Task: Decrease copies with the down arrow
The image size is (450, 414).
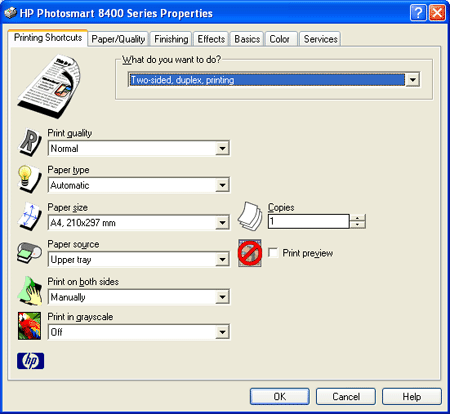Action: click(x=357, y=225)
